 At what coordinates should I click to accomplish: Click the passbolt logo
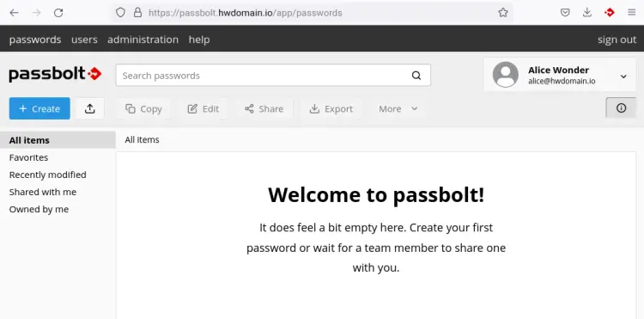(55, 75)
